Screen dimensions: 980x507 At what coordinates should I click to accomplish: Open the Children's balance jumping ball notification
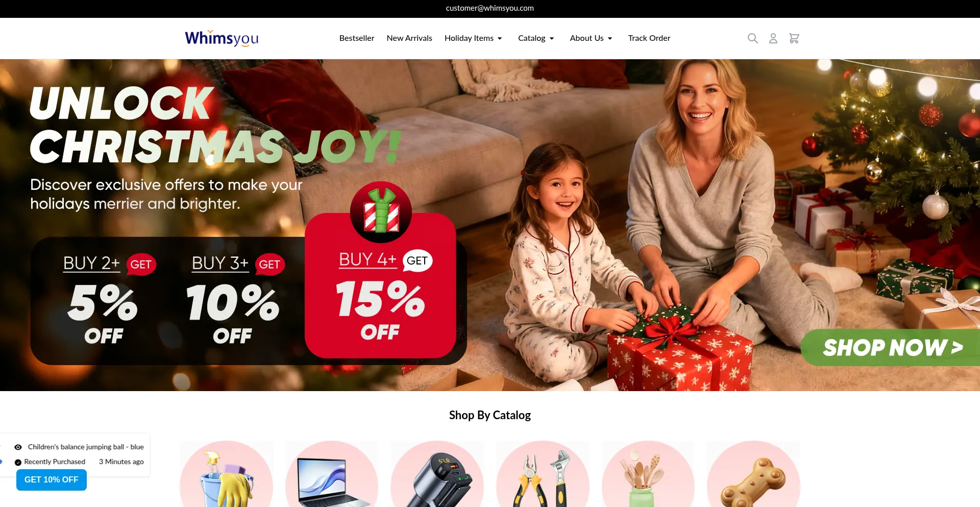point(86,447)
